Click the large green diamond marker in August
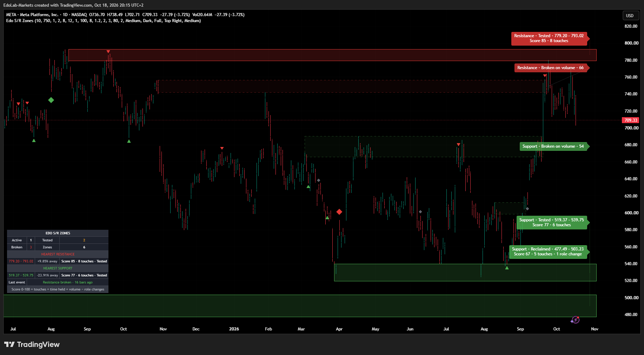Viewport: 644px width, 355px height. (x=51, y=100)
